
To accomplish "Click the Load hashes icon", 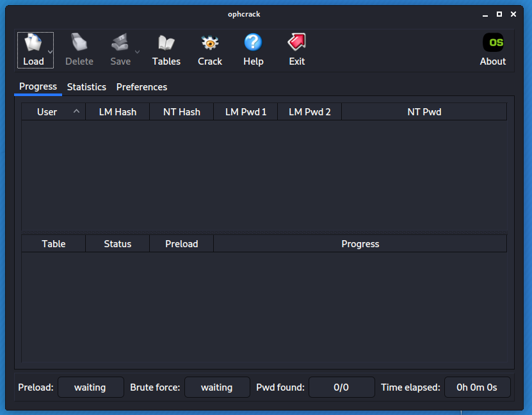I will click(x=33, y=44).
